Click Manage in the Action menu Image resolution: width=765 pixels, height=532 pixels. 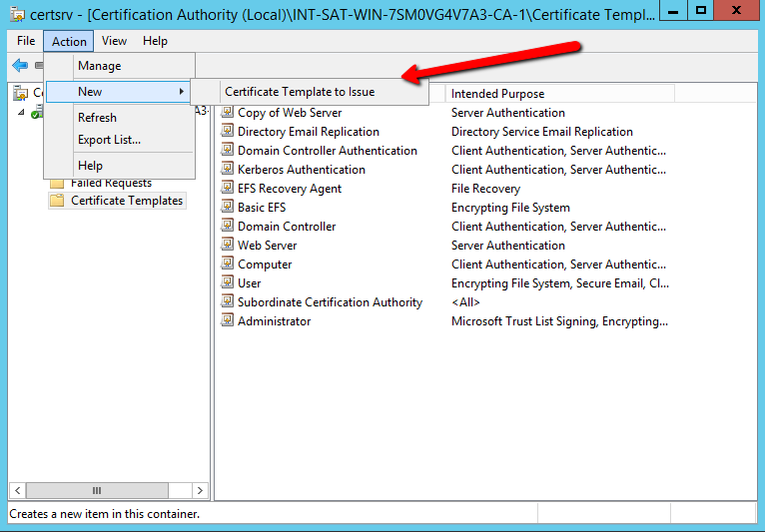[99, 66]
